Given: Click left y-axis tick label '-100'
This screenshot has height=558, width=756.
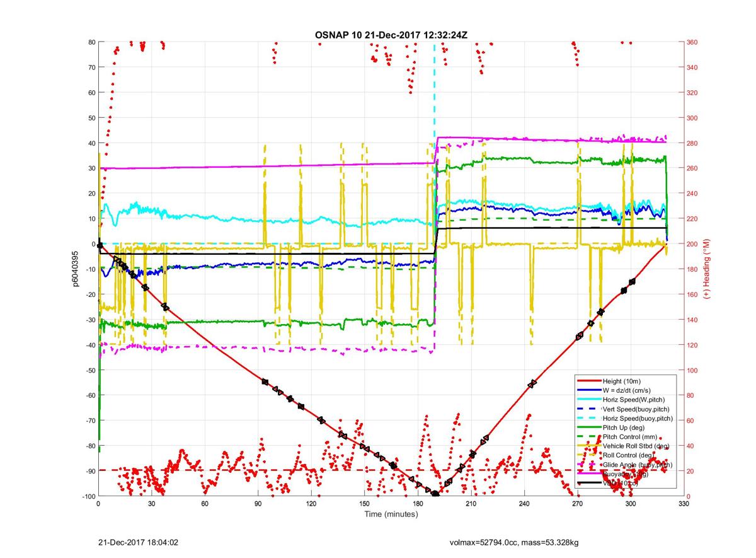Looking at the screenshot, I should 88,496.
